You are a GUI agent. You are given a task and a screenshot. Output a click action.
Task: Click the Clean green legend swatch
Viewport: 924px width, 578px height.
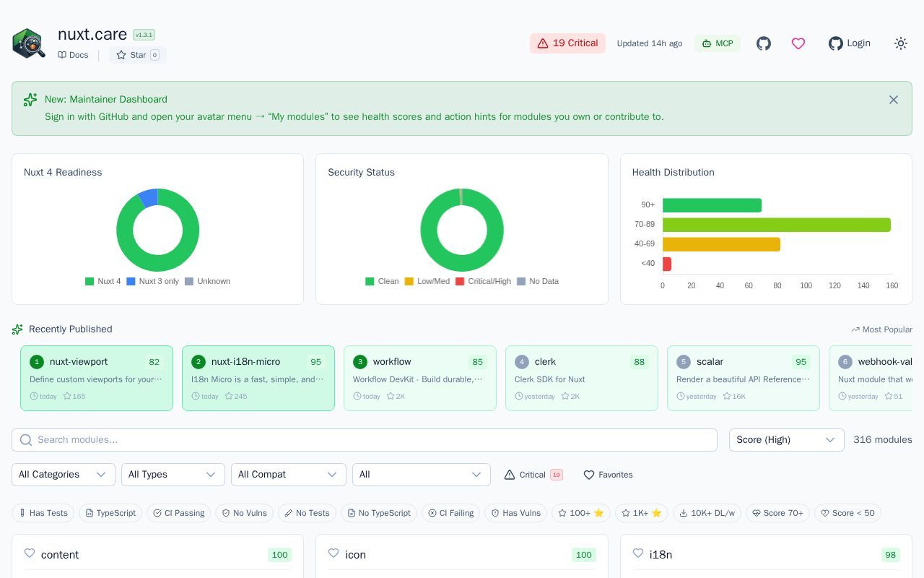pyautogui.click(x=370, y=282)
